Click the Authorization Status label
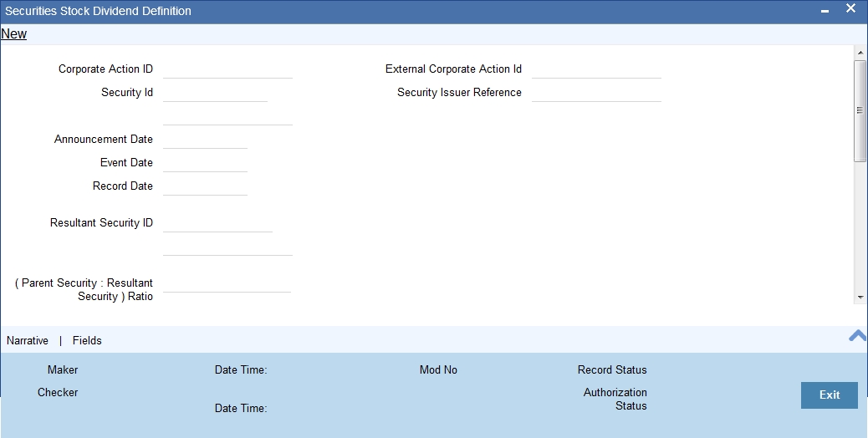The height and width of the screenshot is (438, 868). (615, 400)
